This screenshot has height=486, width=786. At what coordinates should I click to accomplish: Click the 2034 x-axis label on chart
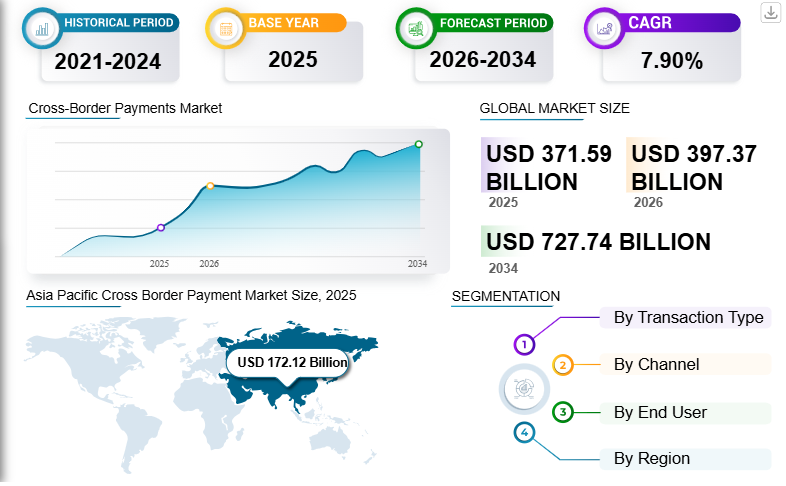coord(418,264)
